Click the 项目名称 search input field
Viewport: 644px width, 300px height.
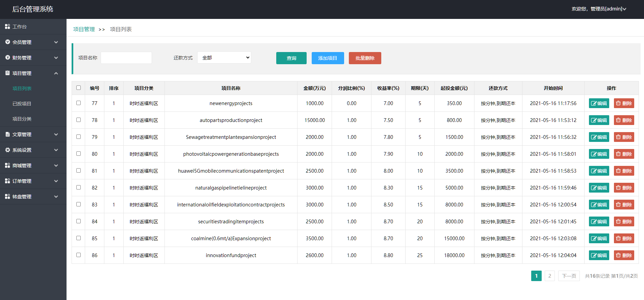(126, 58)
